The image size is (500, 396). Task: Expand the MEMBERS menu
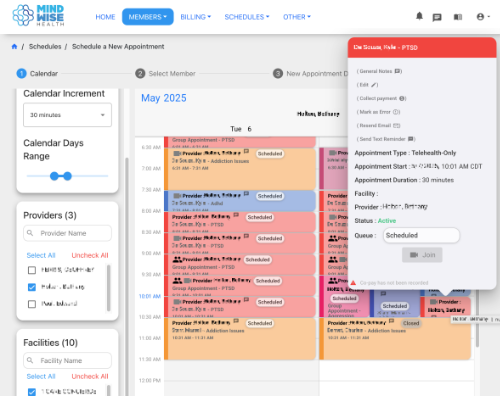(x=148, y=17)
